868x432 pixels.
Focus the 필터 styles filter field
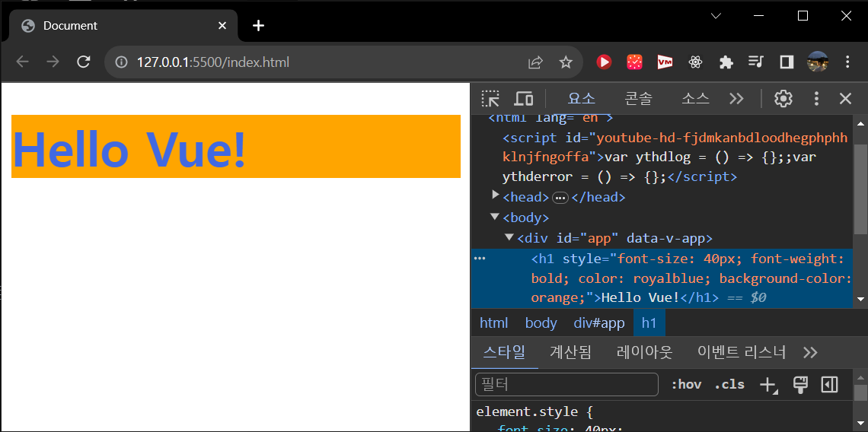coord(566,384)
